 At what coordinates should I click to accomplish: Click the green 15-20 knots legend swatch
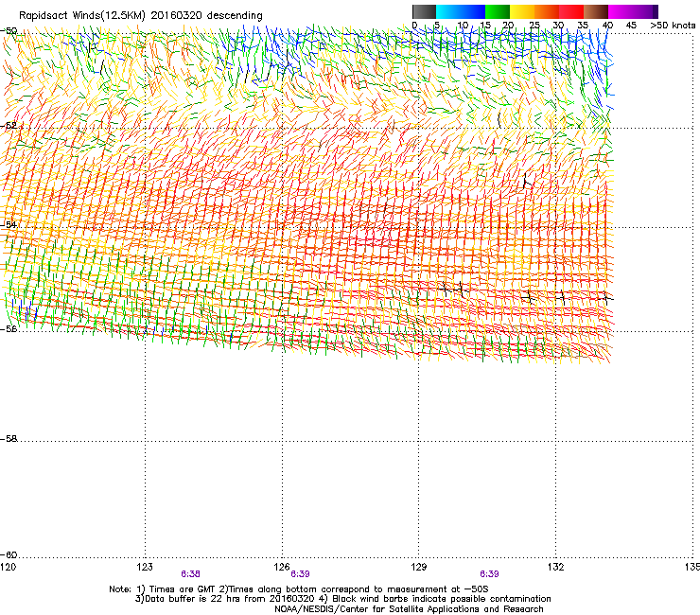498,11
